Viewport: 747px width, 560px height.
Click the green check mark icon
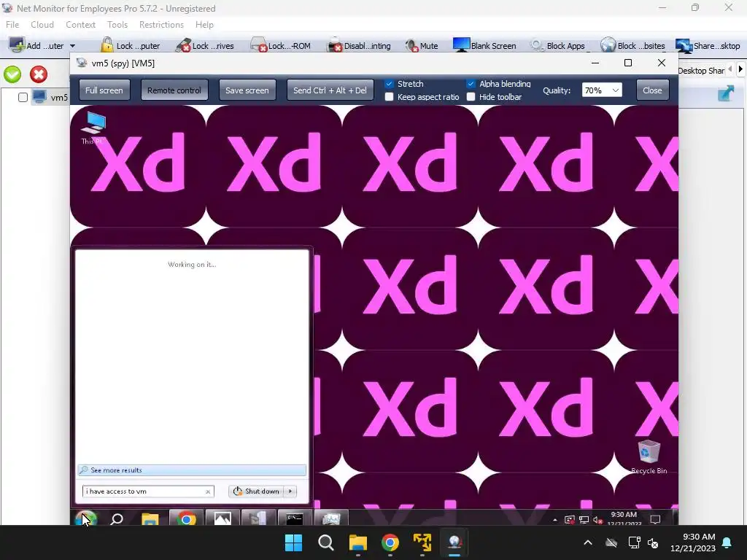[x=12, y=74]
